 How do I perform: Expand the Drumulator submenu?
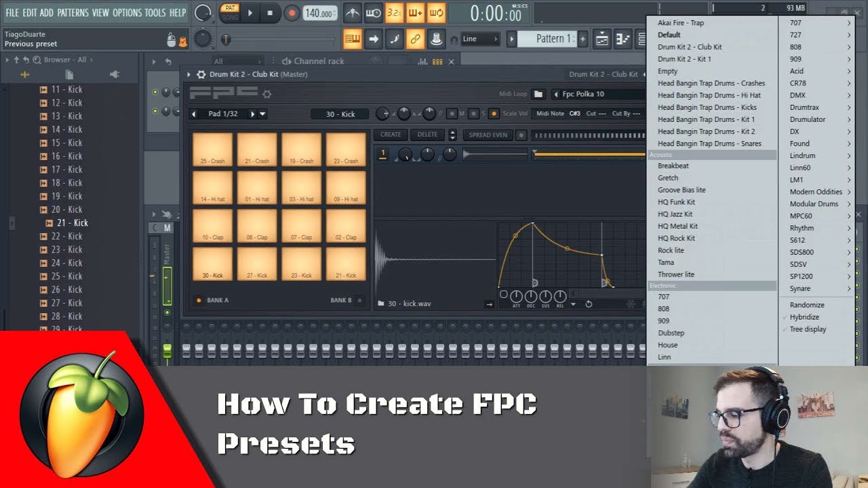click(848, 120)
